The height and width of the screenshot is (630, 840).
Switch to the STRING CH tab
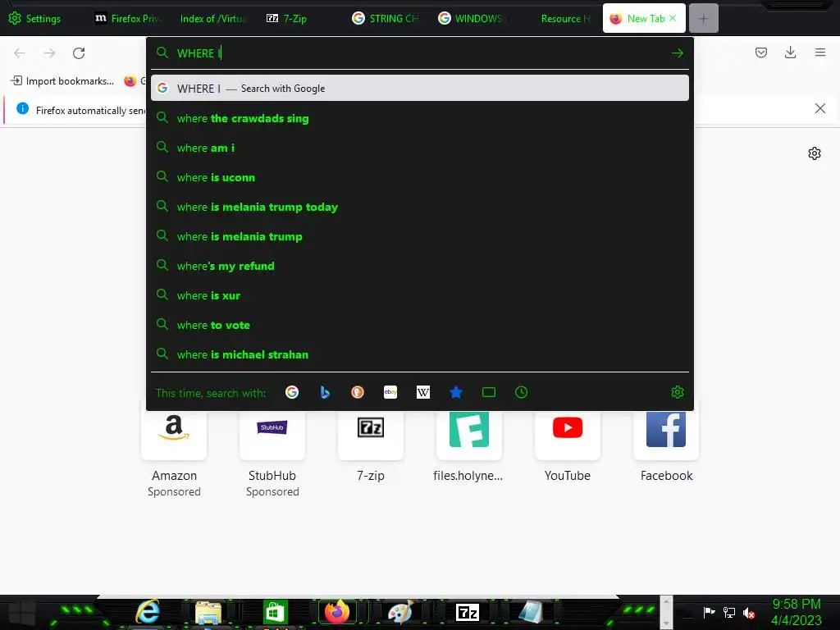(x=386, y=18)
